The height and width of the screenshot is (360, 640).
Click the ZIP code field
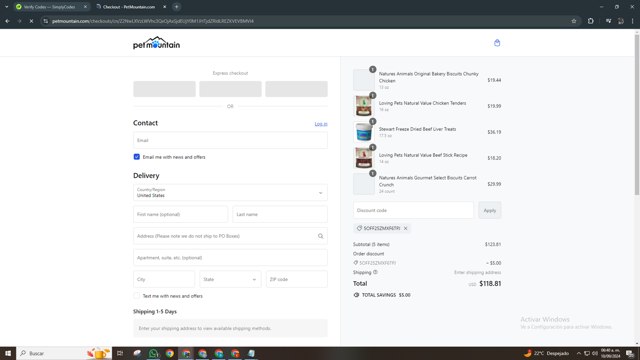(x=296, y=279)
